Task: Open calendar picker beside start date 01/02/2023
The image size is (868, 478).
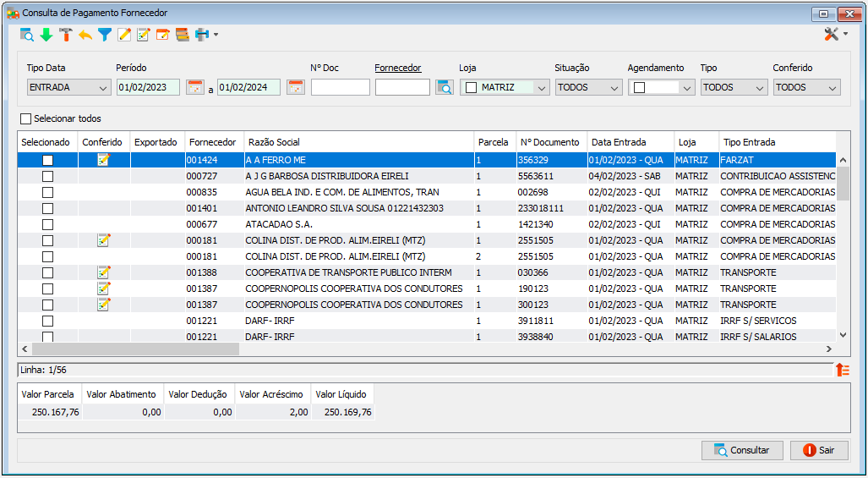Action: pyautogui.click(x=195, y=87)
